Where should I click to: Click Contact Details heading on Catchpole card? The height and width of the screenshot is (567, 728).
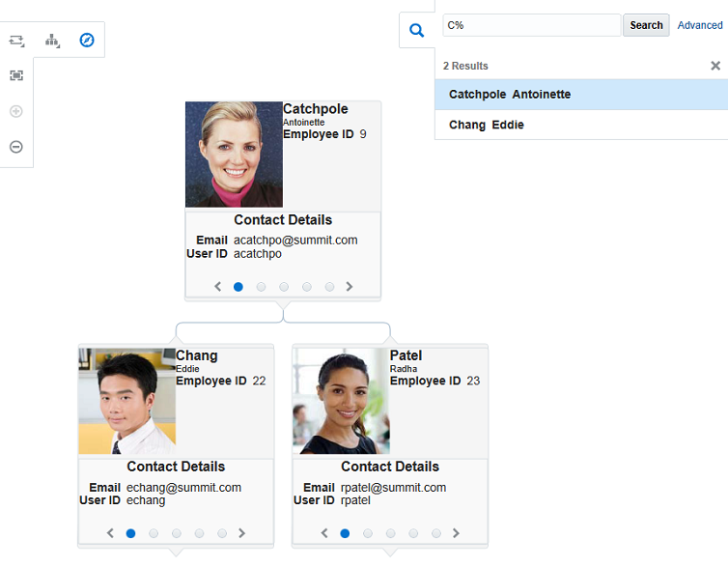tap(283, 220)
